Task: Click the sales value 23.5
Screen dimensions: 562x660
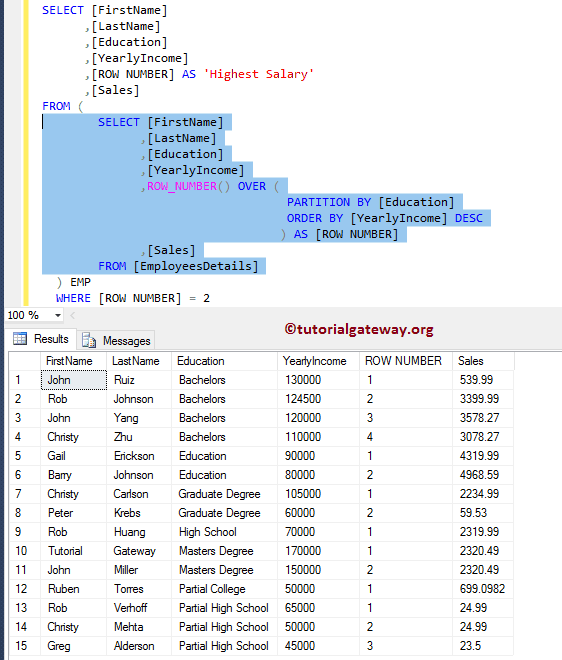Action: point(483,646)
